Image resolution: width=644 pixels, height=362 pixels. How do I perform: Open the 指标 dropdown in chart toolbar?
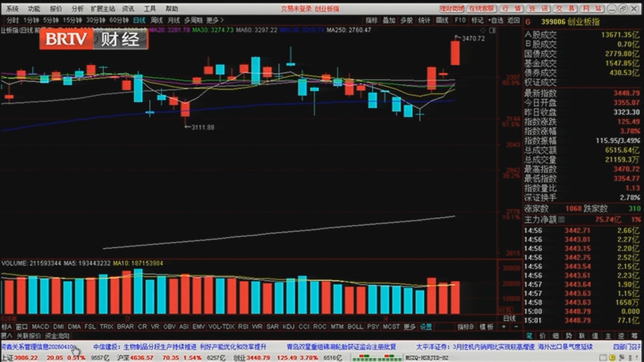pyautogui.click(x=371, y=20)
